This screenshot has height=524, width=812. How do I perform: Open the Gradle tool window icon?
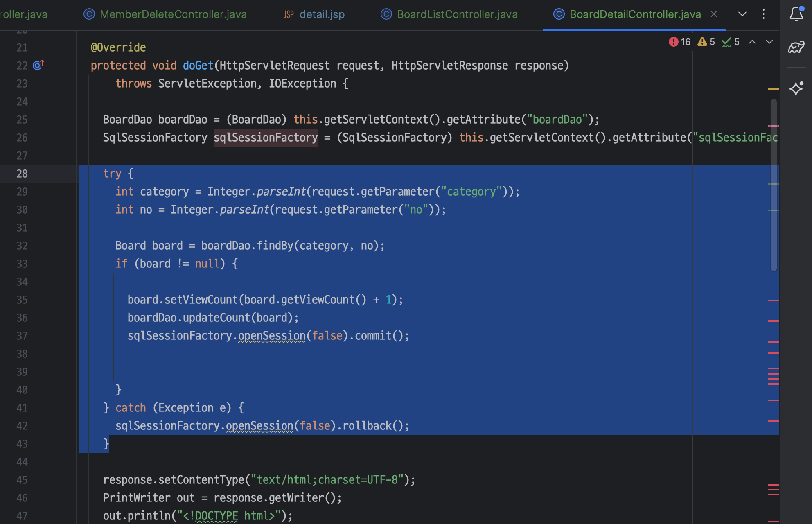point(796,47)
